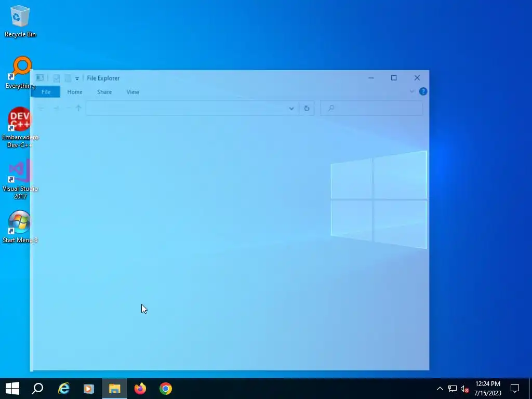532x399 pixels.
Task: Open the Windows Start menu
Action: tap(12, 389)
